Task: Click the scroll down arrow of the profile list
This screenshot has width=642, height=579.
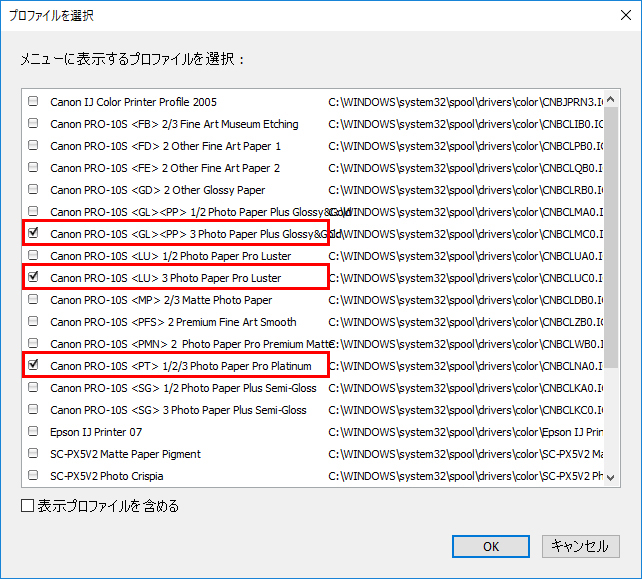Action: pyautogui.click(x=611, y=477)
